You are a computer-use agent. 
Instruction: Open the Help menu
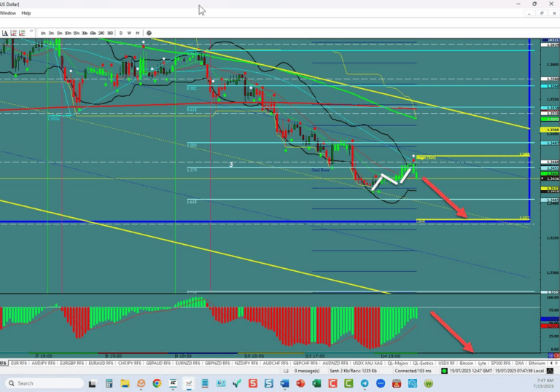(x=26, y=13)
